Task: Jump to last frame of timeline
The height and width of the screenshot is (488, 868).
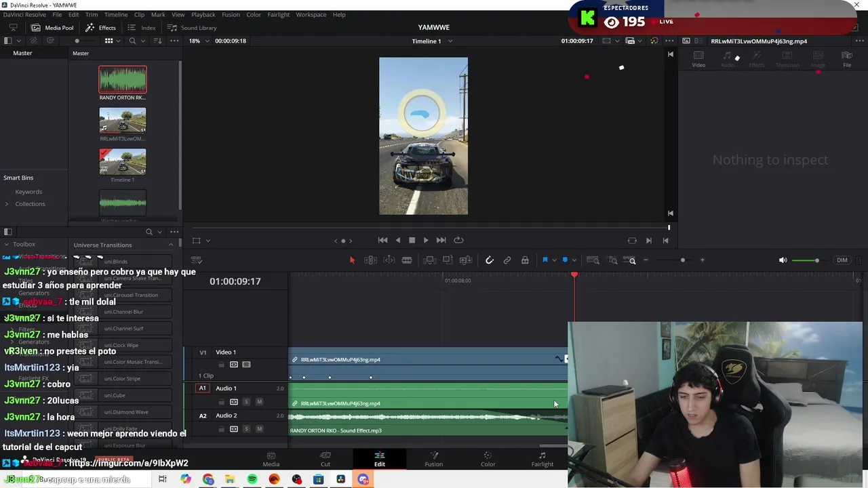Action: 441,240
